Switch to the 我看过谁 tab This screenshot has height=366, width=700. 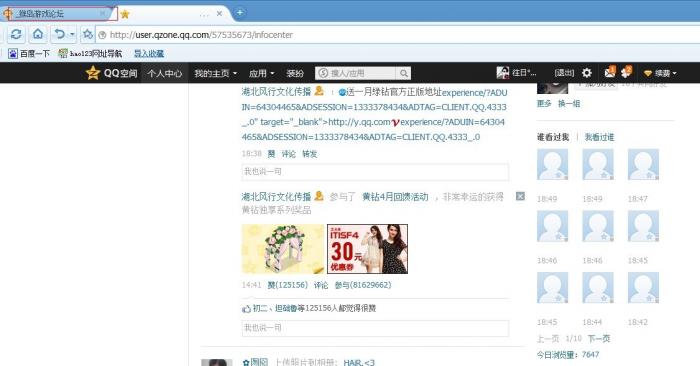599,137
